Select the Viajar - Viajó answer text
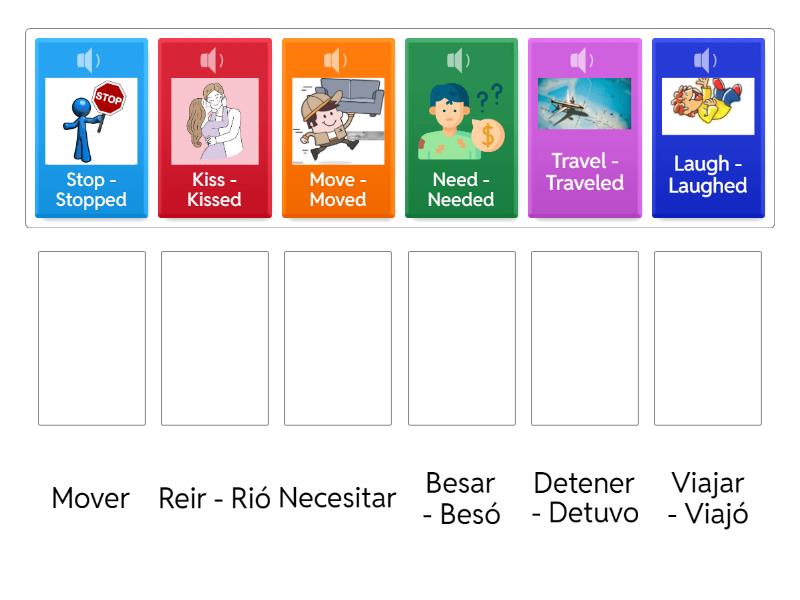This screenshot has height=600, width=800. tap(708, 498)
